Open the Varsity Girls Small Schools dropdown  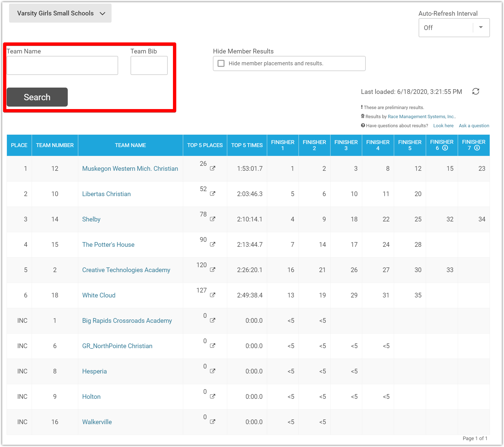click(60, 13)
